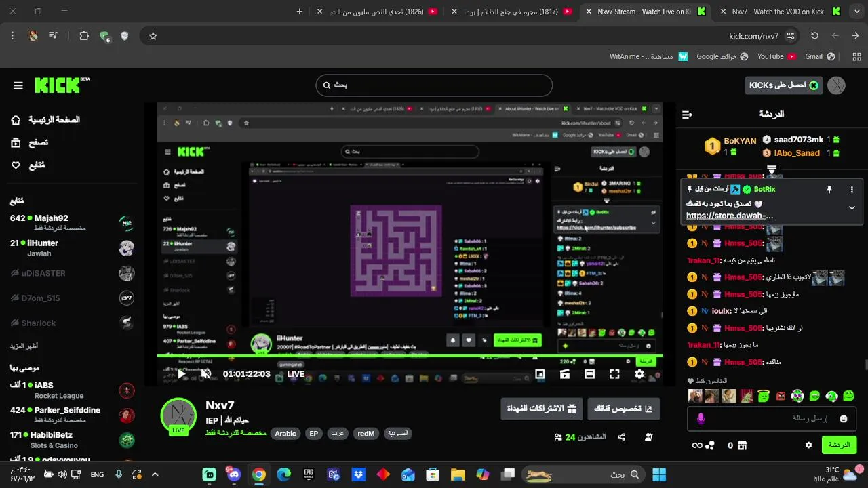Click Show More in followed list
The width and height of the screenshot is (868, 488).
click(x=24, y=346)
